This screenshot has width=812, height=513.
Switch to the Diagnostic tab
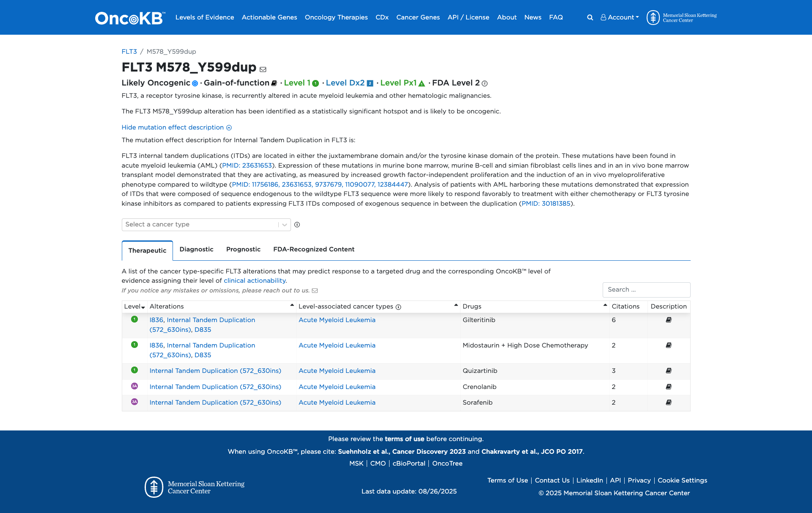(x=196, y=249)
